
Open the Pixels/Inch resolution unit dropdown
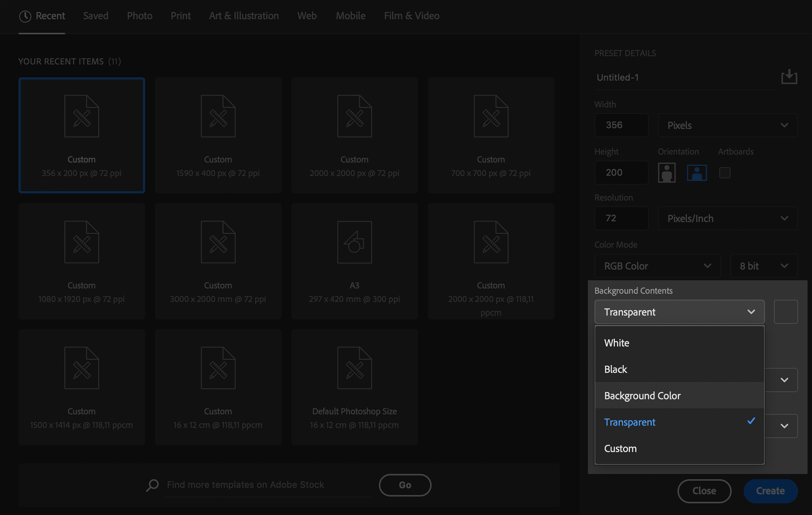tap(728, 218)
